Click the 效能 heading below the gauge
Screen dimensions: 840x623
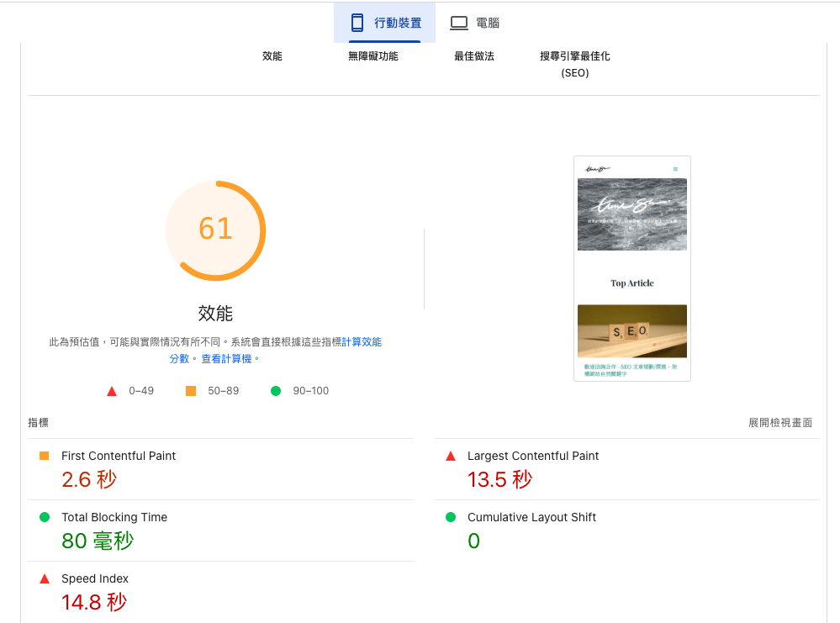215,314
